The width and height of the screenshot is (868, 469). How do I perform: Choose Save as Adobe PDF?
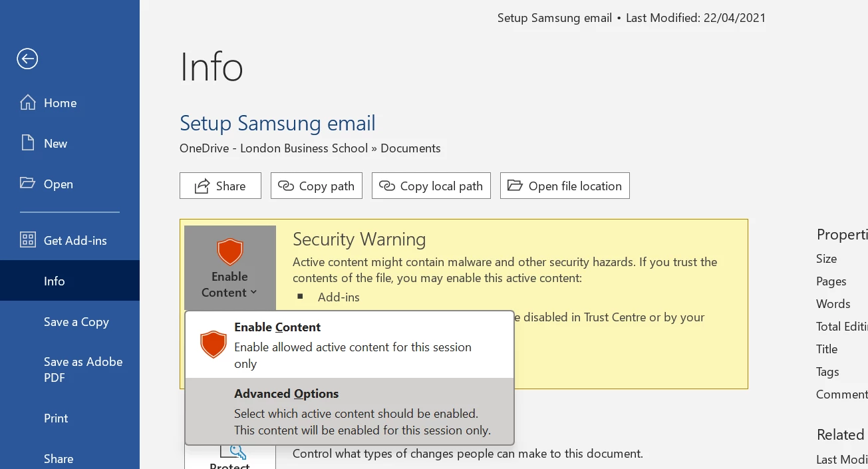click(70, 369)
